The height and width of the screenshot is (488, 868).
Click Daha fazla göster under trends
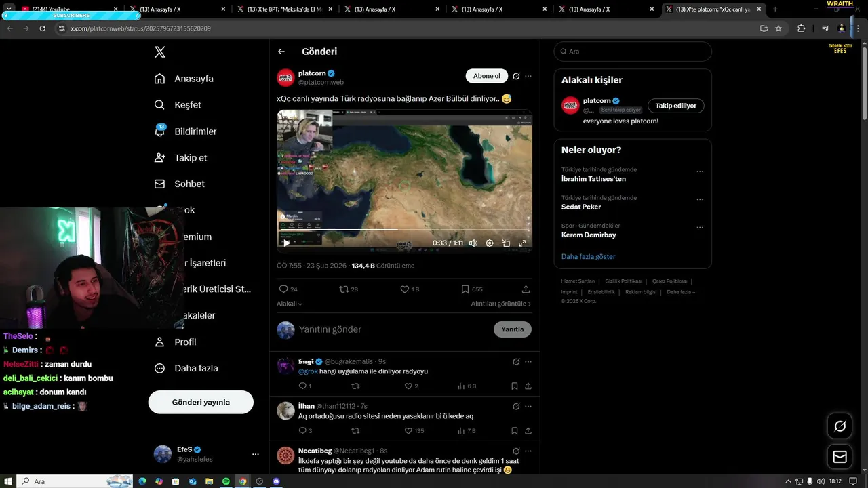pyautogui.click(x=588, y=257)
